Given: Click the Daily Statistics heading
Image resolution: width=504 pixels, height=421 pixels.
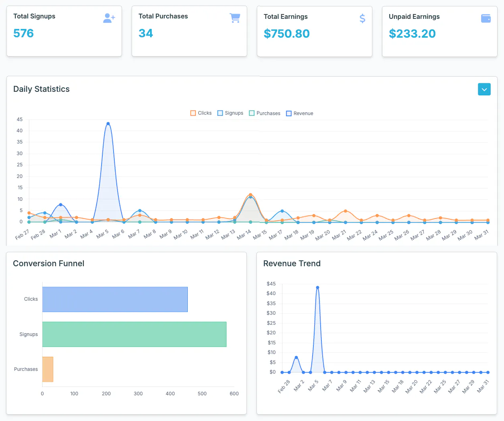Looking at the screenshot, I should click(41, 89).
